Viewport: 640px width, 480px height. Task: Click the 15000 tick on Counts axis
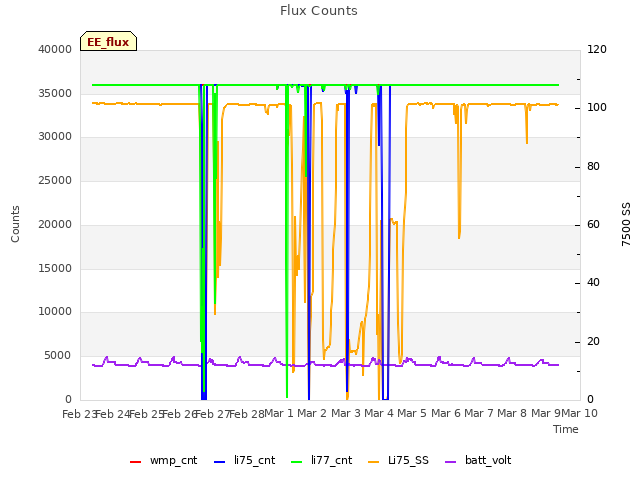tap(55, 268)
